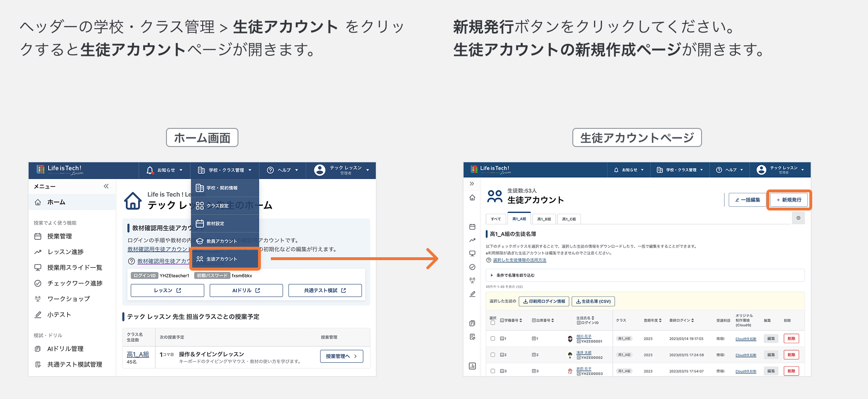Toggle the select-all checkbox in table header
868x399 pixels.
coord(493,323)
